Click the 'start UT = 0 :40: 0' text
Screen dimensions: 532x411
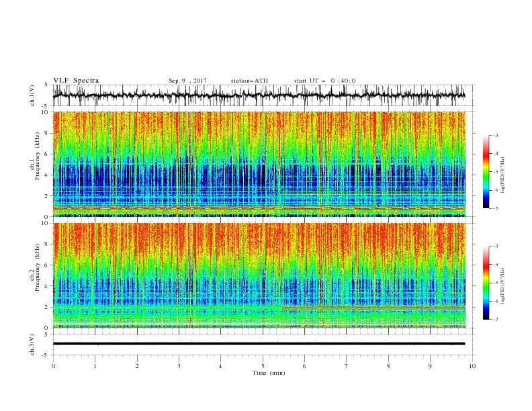324,81
